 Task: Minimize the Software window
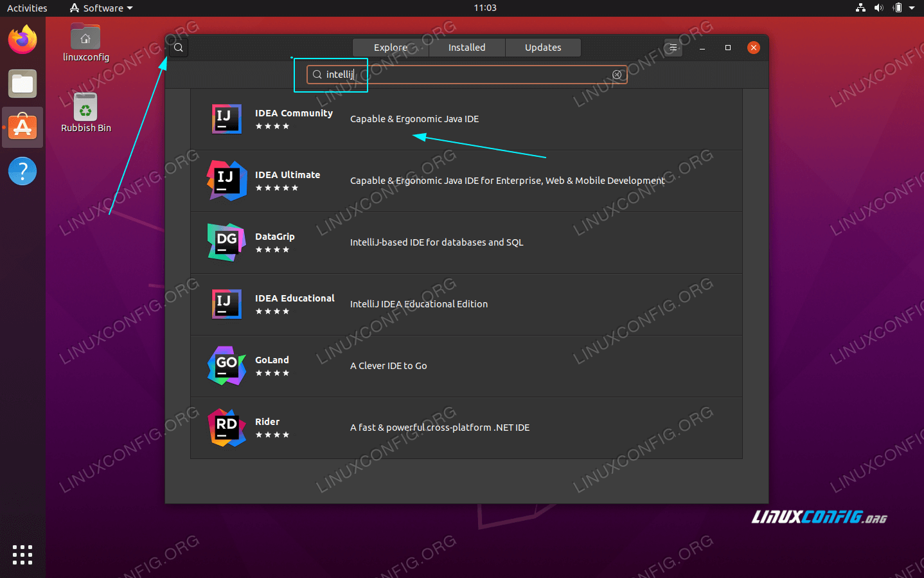(702, 48)
